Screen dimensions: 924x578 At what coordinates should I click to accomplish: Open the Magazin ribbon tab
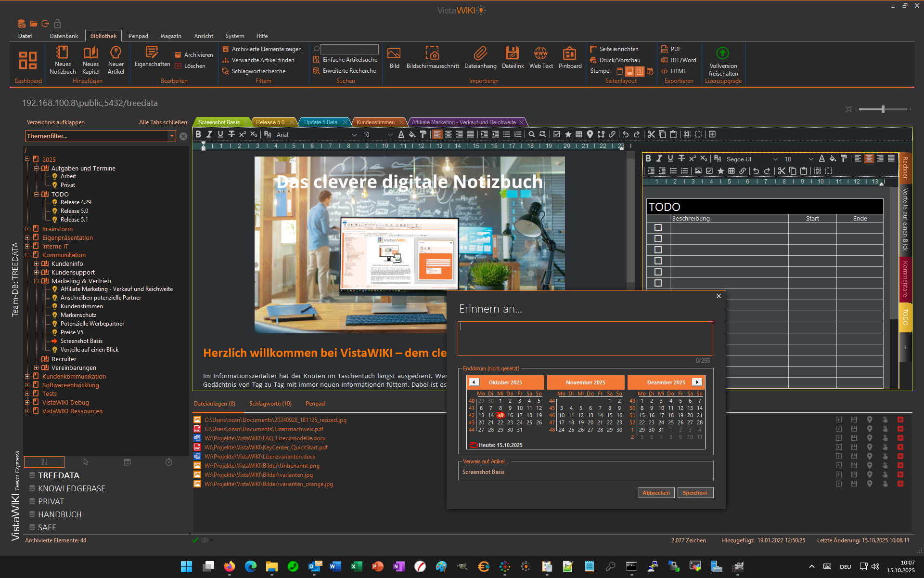pos(170,36)
